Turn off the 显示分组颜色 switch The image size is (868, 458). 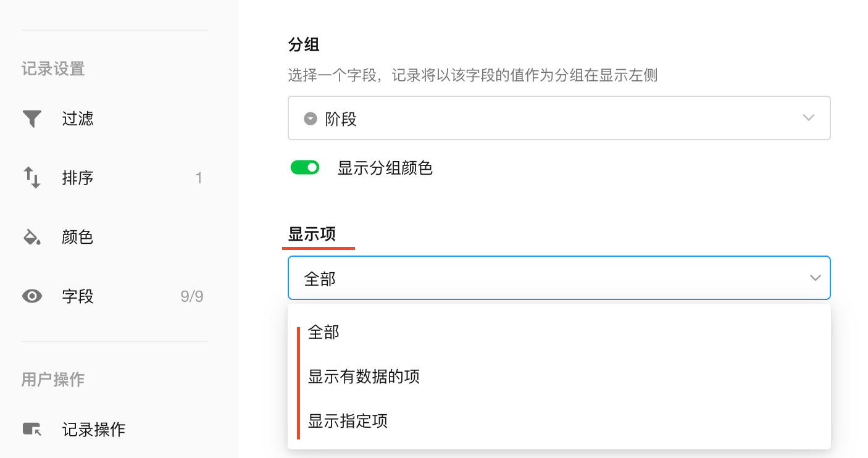click(x=305, y=168)
